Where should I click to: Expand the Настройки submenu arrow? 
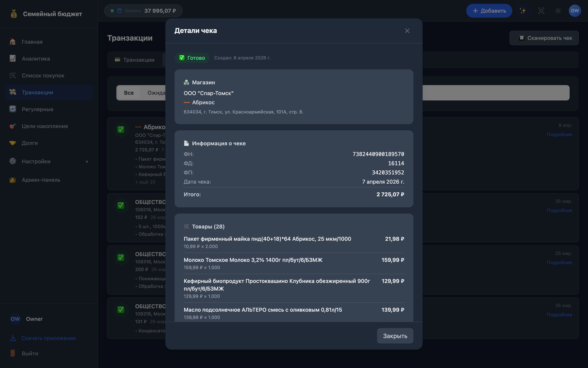(x=87, y=162)
